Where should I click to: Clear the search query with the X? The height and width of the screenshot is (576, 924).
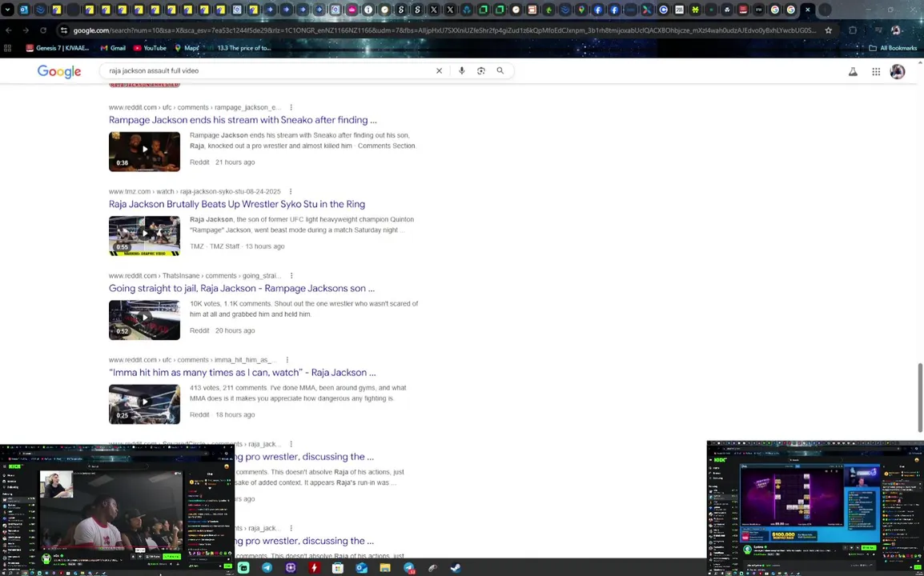pyautogui.click(x=439, y=70)
